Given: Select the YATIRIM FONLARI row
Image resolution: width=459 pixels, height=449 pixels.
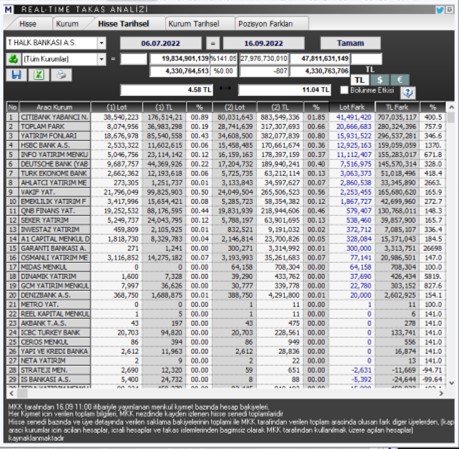Looking at the screenshot, I should pos(226,136).
